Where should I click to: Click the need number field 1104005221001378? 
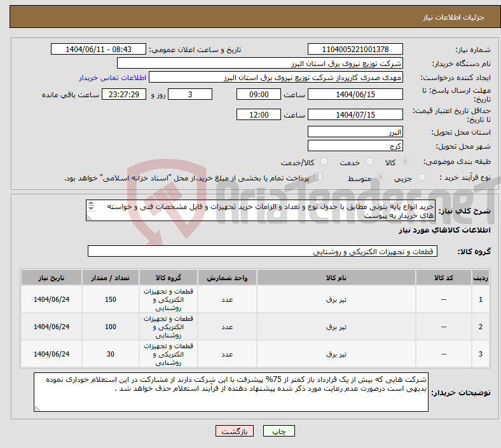[x=355, y=50]
